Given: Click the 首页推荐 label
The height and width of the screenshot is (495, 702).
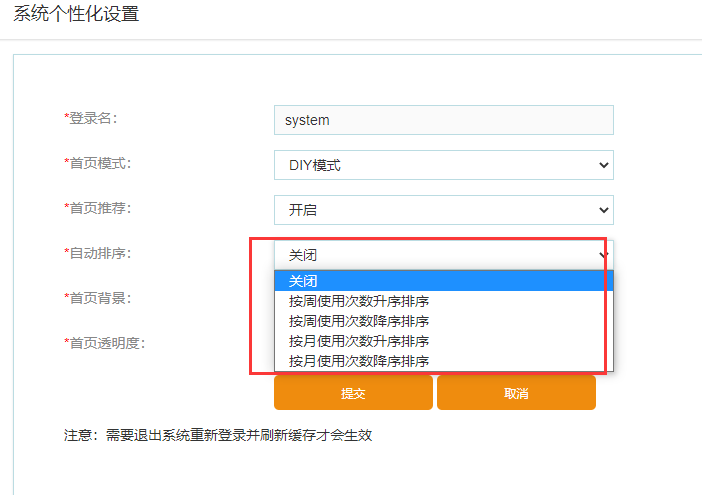Looking at the screenshot, I should pyautogui.click(x=98, y=208).
